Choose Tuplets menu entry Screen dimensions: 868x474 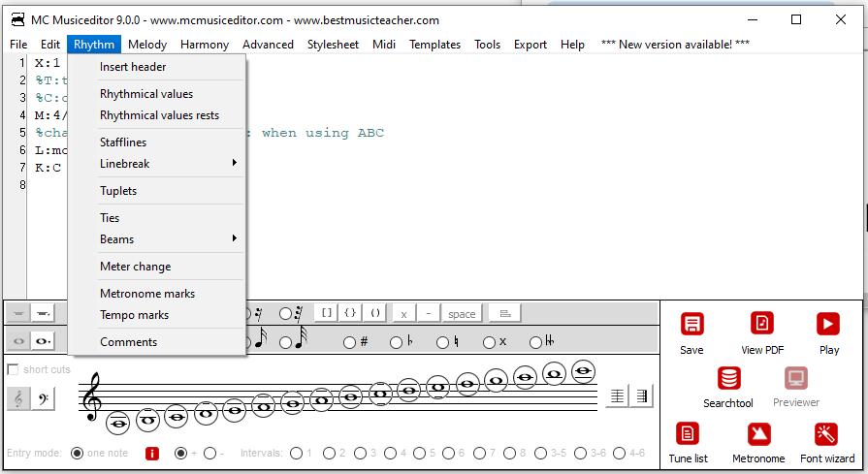pyautogui.click(x=157, y=191)
